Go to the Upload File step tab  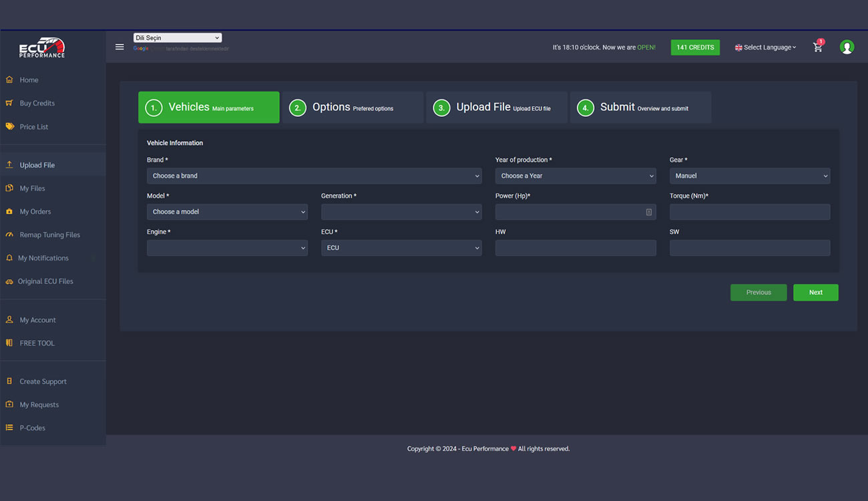point(497,108)
